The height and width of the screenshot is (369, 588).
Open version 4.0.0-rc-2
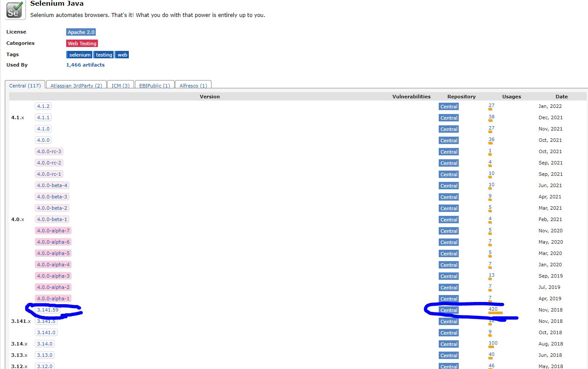(x=49, y=163)
